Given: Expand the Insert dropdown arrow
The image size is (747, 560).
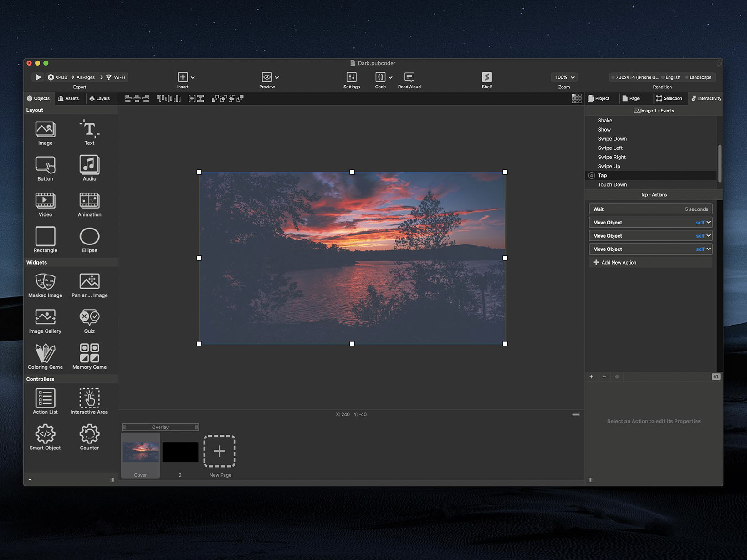Looking at the screenshot, I should [193, 78].
